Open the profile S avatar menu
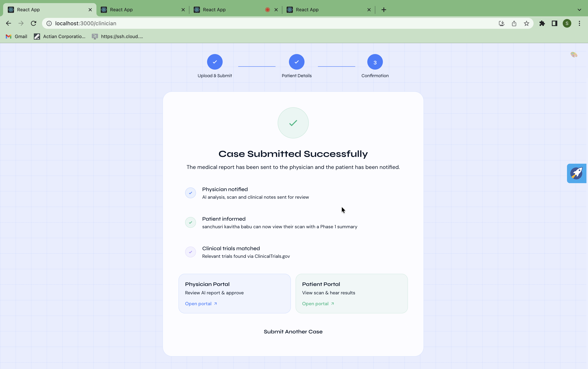Viewport: 588px width, 369px height. pyautogui.click(x=567, y=24)
